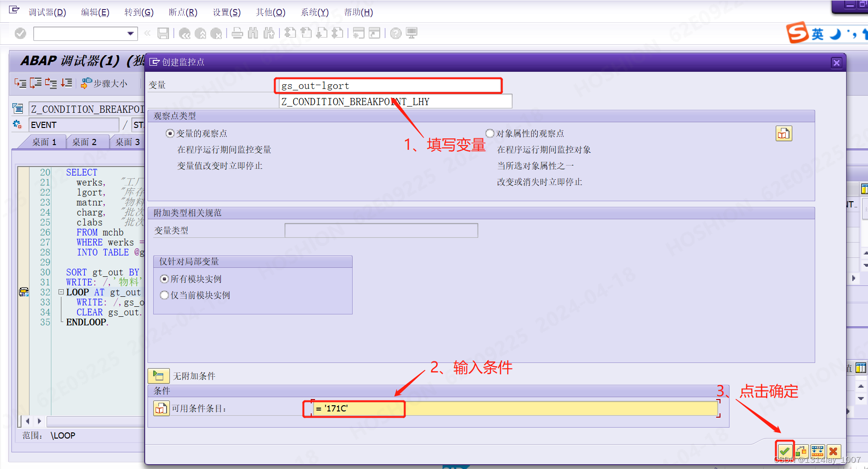Select the 仅当前模块实例 radio option

click(165, 295)
